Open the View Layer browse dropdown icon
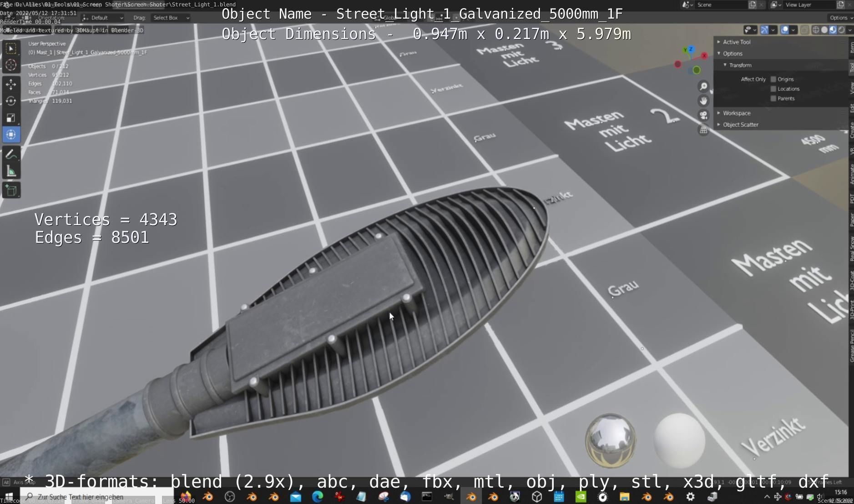854x504 pixels. pyautogui.click(x=776, y=5)
